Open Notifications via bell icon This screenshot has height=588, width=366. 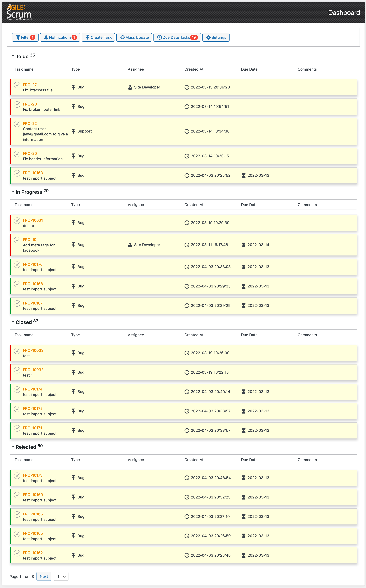tap(46, 37)
